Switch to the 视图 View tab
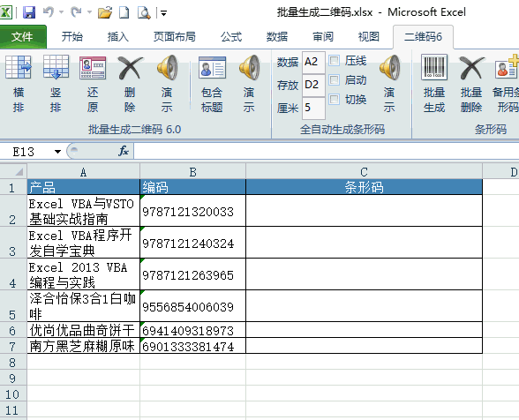Viewport: 519px width, 420px height. tap(369, 36)
